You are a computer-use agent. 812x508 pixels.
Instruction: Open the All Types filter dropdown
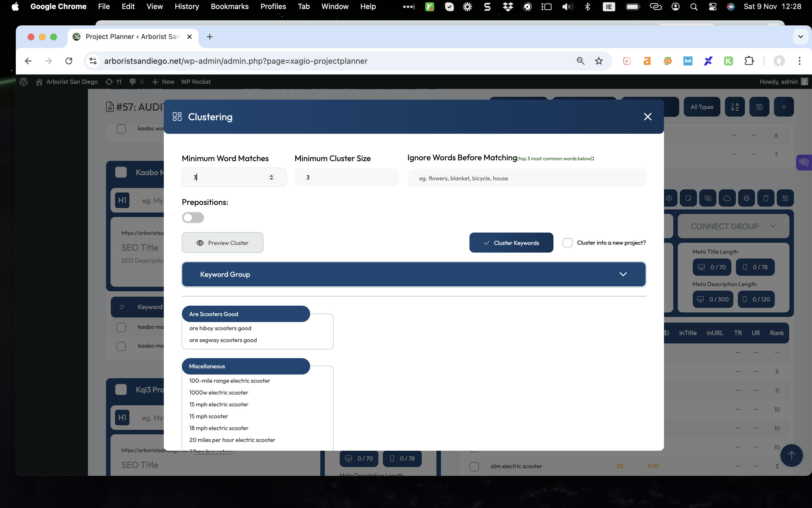[702, 107]
